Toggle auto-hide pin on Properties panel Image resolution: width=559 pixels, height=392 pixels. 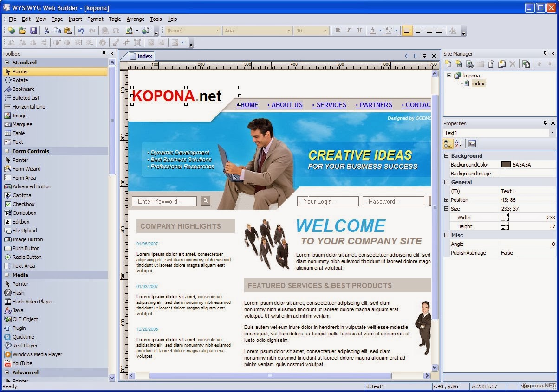click(545, 123)
